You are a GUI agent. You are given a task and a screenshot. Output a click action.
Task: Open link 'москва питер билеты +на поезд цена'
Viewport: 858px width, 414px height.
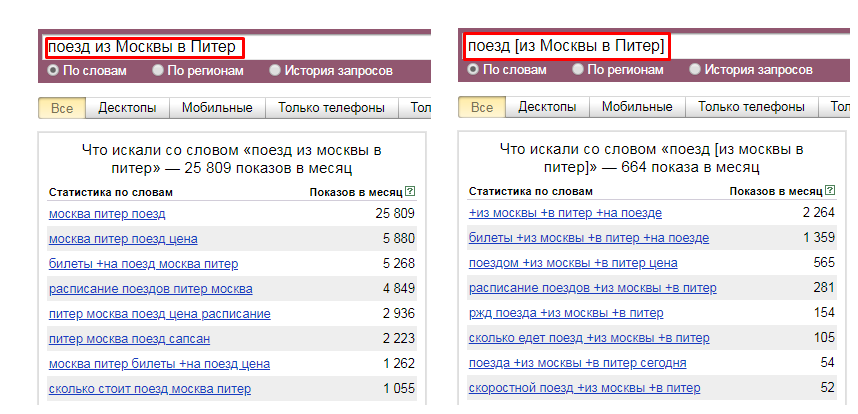tap(159, 364)
